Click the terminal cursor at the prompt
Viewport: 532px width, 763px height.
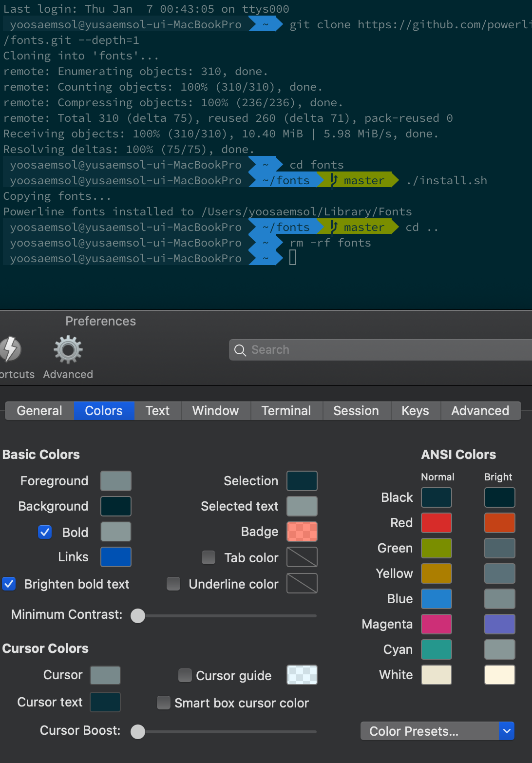(293, 257)
